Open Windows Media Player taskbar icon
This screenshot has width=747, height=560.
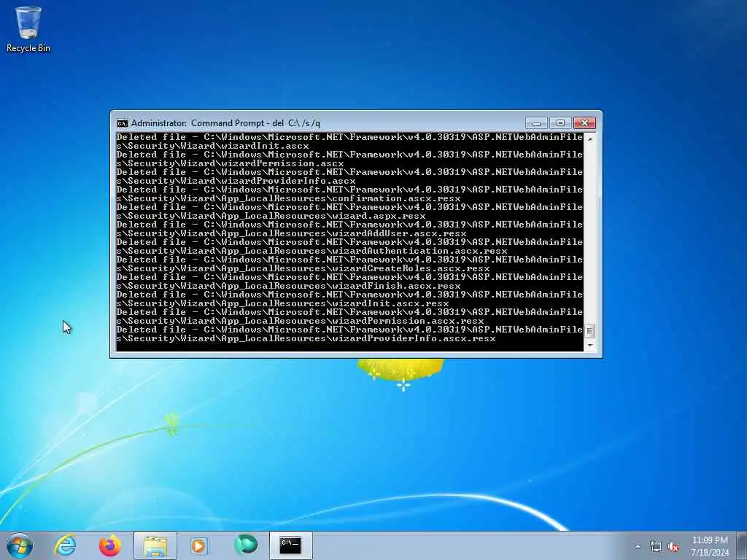tap(200, 545)
